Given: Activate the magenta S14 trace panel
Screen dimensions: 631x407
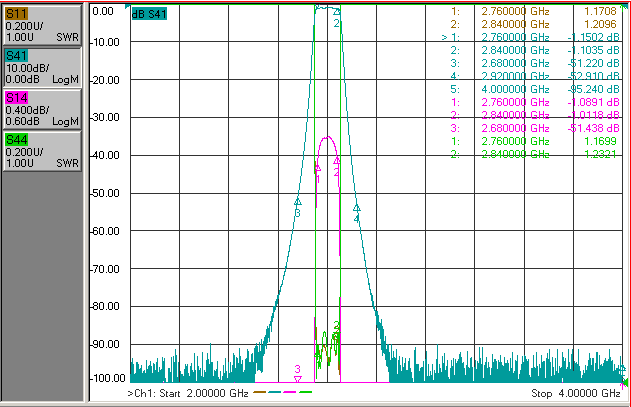Looking at the screenshot, I should point(42,109).
